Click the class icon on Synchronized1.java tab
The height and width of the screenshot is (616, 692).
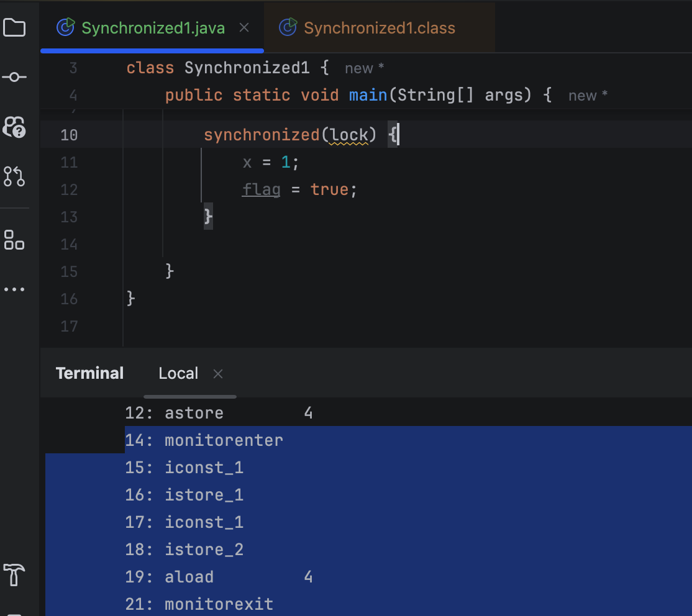(65, 27)
